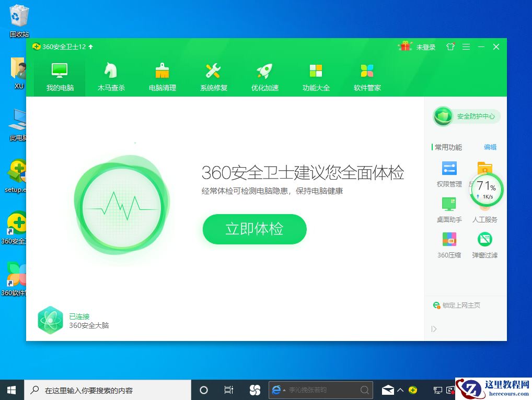Open the gift promotion icon in titlebar

click(406, 46)
